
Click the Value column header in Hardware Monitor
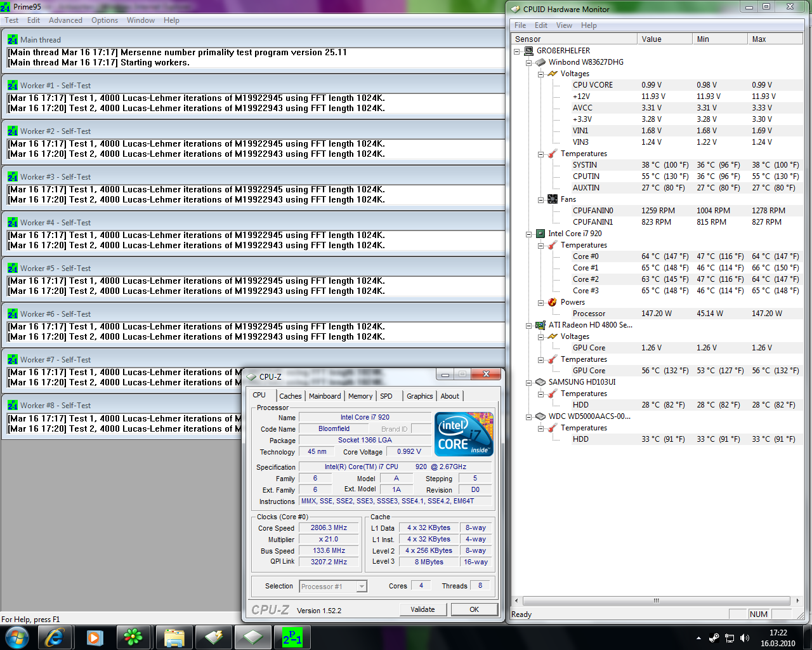coord(664,39)
